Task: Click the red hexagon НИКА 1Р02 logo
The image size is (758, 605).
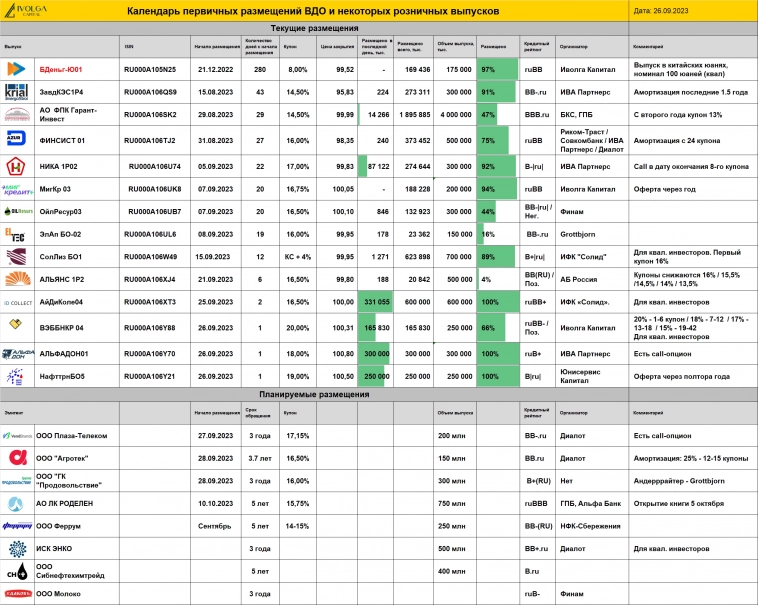Action: 17,165
